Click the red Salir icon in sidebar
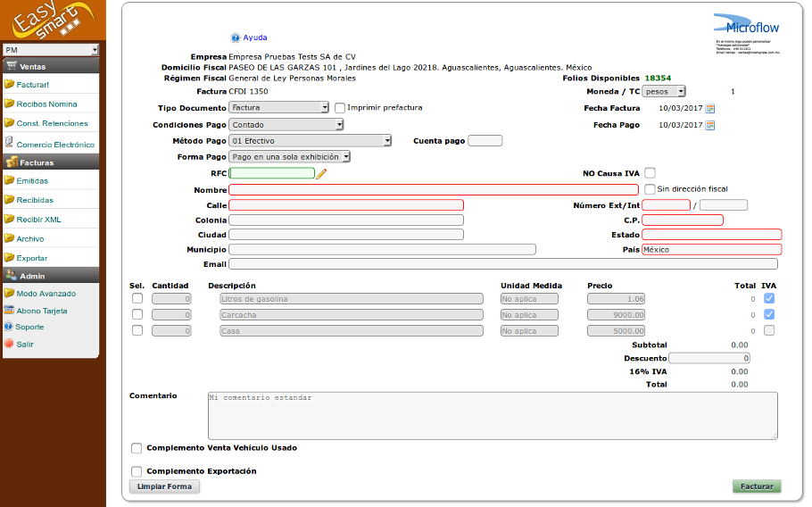The image size is (812, 507). click(9, 344)
